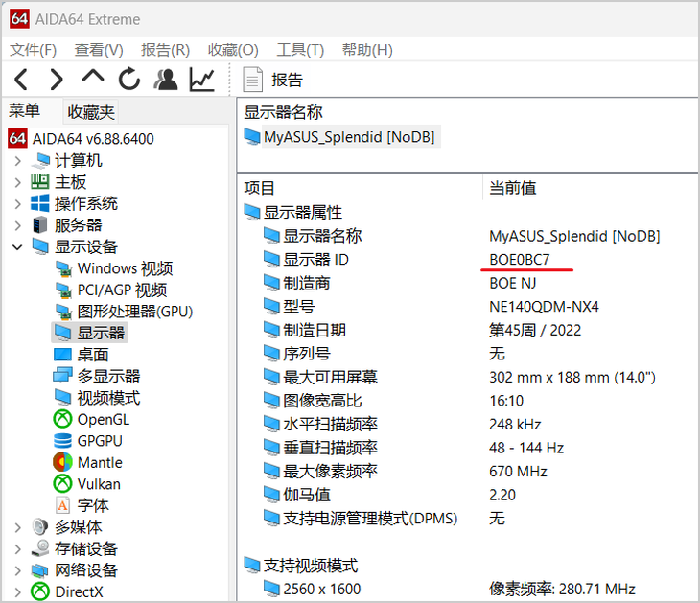Go back with the left arrow toolbar icon
700x603 pixels.
tap(21, 80)
